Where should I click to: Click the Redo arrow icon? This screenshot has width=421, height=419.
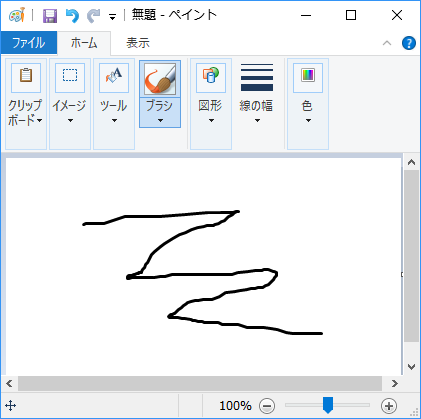(x=94, y=15)
